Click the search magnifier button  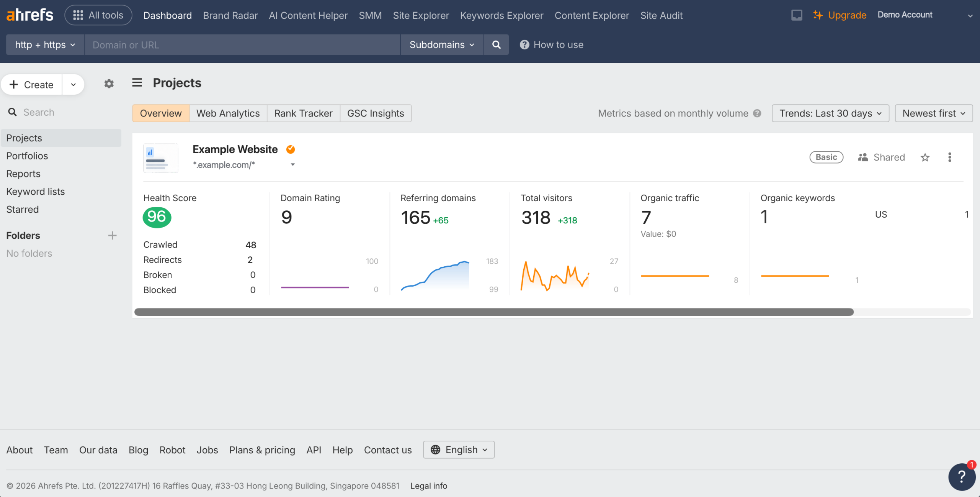(x=496, y=45)
